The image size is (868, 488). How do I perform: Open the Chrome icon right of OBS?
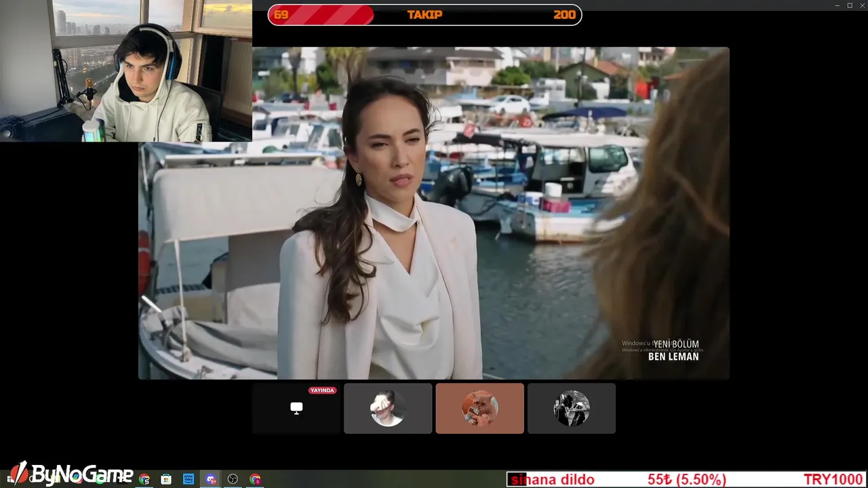tap(255, 479)
